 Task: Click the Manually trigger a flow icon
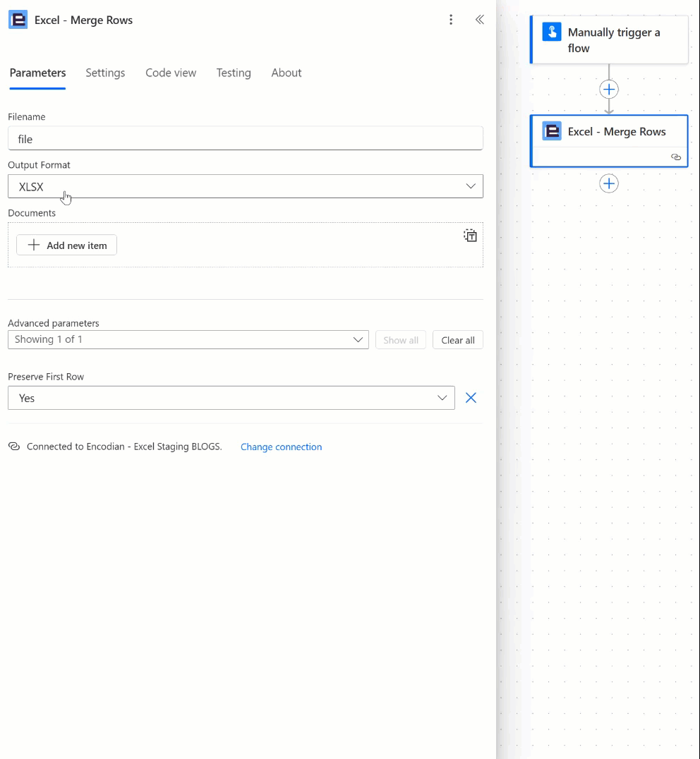[x=551, y=32]
